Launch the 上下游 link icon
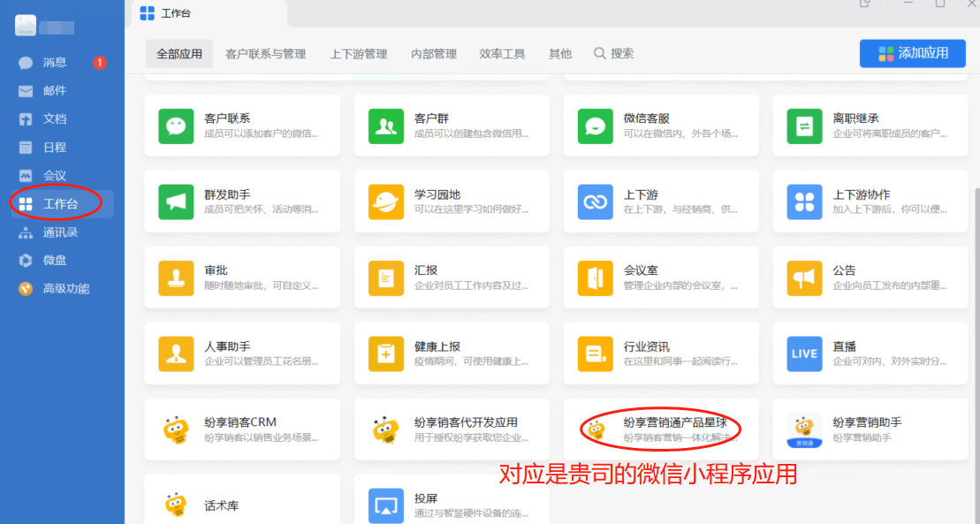Screen dimensions: 980x524 click(595, 202)
